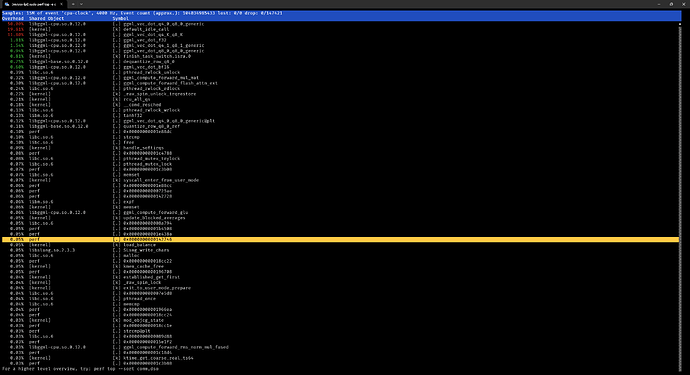The image size is (690, 375).
Task: Select the update_blocked_averages symbol row
Action: tap(341, 218)
